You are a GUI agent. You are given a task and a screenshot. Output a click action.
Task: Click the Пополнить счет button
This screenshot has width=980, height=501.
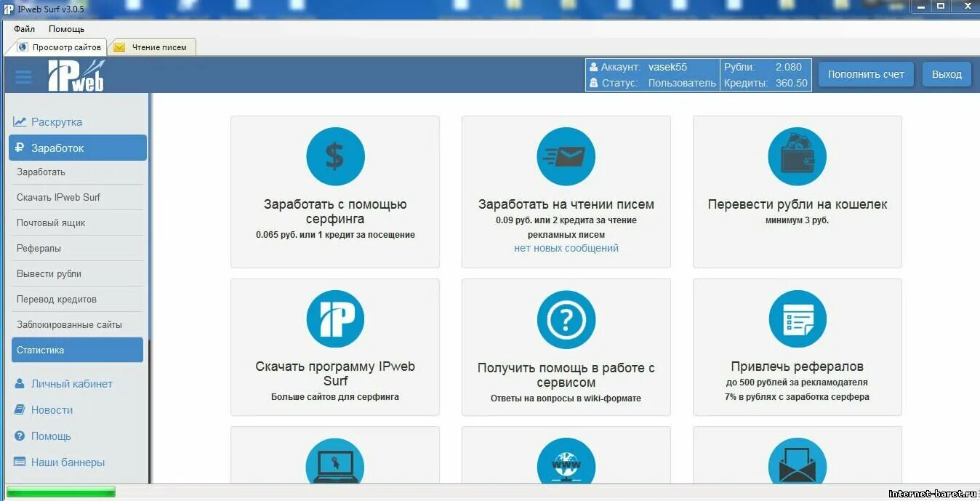tap(866, 74)
